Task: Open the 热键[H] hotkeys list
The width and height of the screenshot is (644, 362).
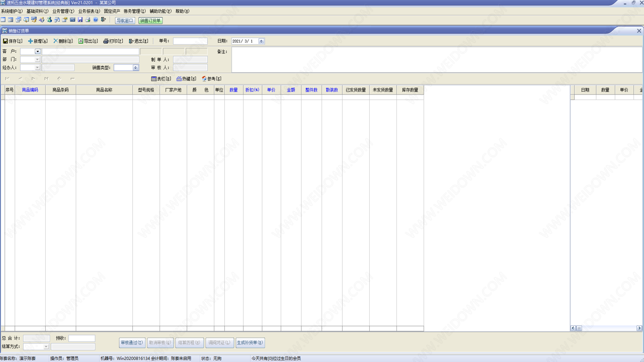Action: pos(186,79)
